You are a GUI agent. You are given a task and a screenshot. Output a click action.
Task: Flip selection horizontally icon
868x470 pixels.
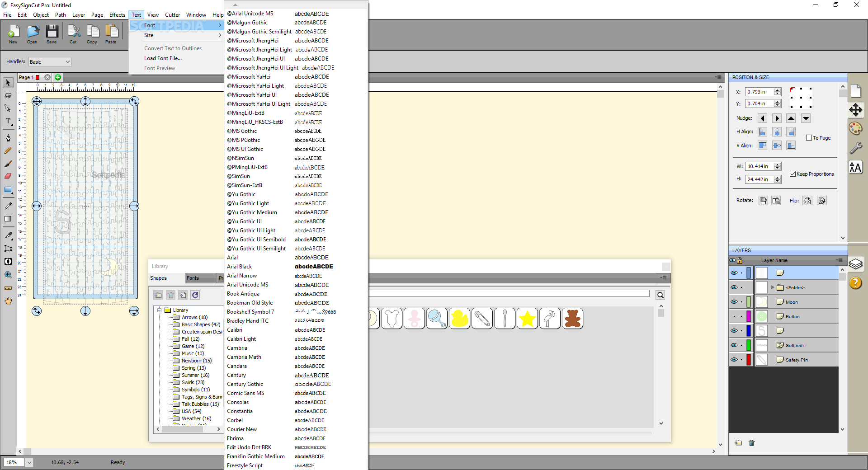807,201
